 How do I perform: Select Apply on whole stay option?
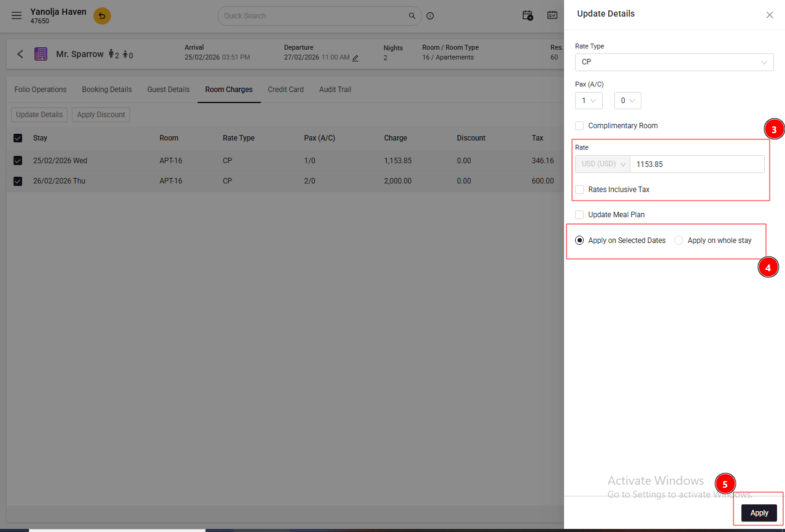pyautogui.click(x=679, y=241)
